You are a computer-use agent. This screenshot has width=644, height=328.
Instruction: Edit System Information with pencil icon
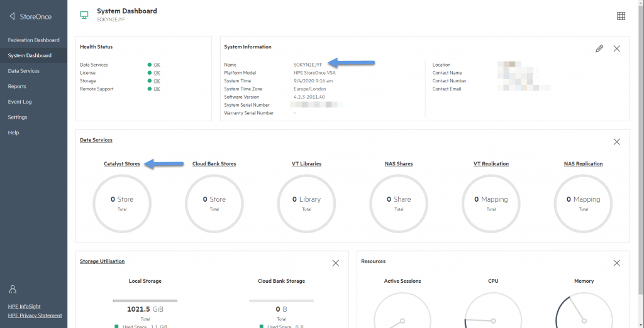pyautogui.click(x=599, y=48)
